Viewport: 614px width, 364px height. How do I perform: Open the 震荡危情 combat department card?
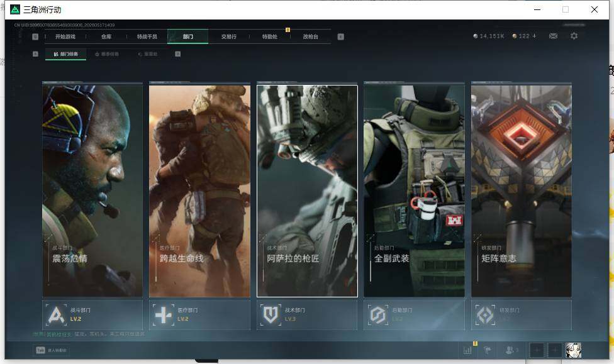(x=92, y=190)
